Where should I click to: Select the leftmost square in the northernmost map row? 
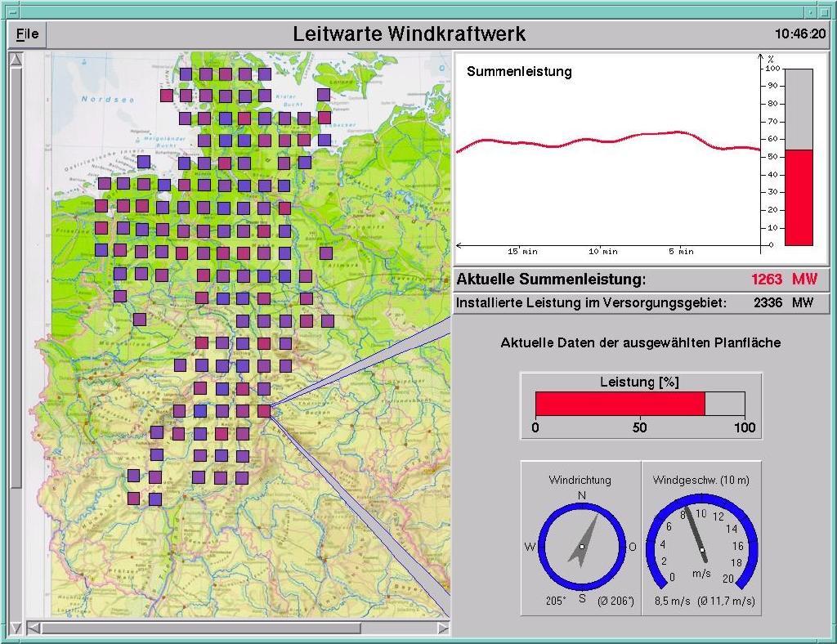(x=186, y=74)
